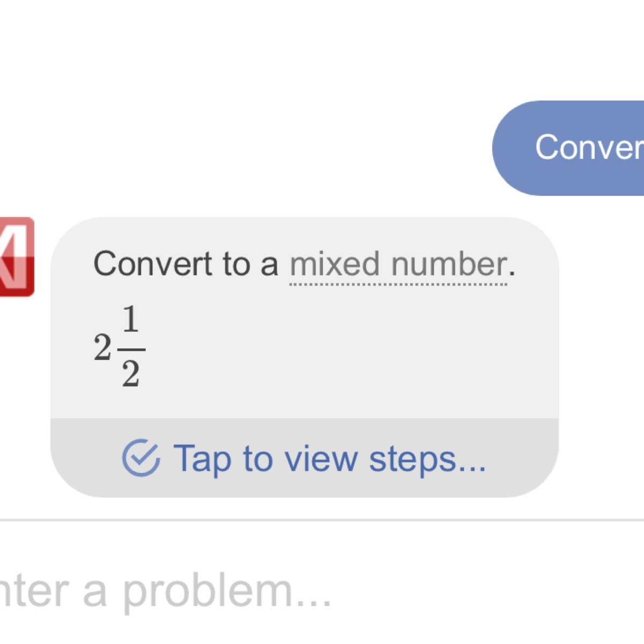The height and width of the screenshot is (644, 644).
Task: Click the red Mathway logo avatar
Action: click(x=16, y=257)
